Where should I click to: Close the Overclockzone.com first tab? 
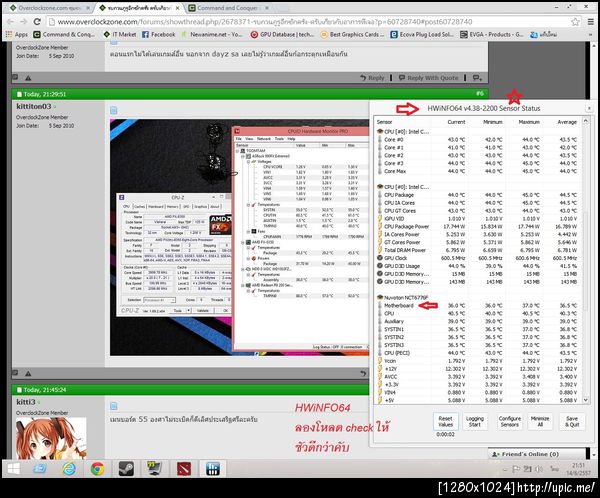click(88, 8)
